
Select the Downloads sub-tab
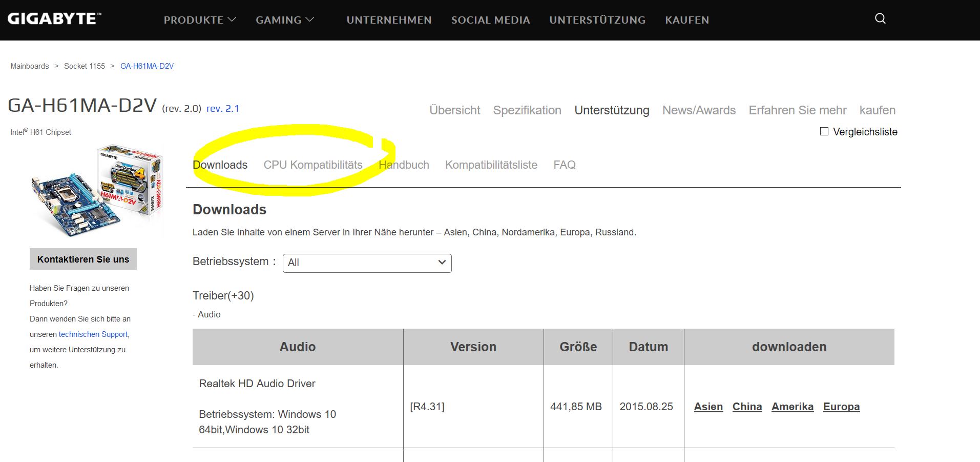click(x=220, y=165)
